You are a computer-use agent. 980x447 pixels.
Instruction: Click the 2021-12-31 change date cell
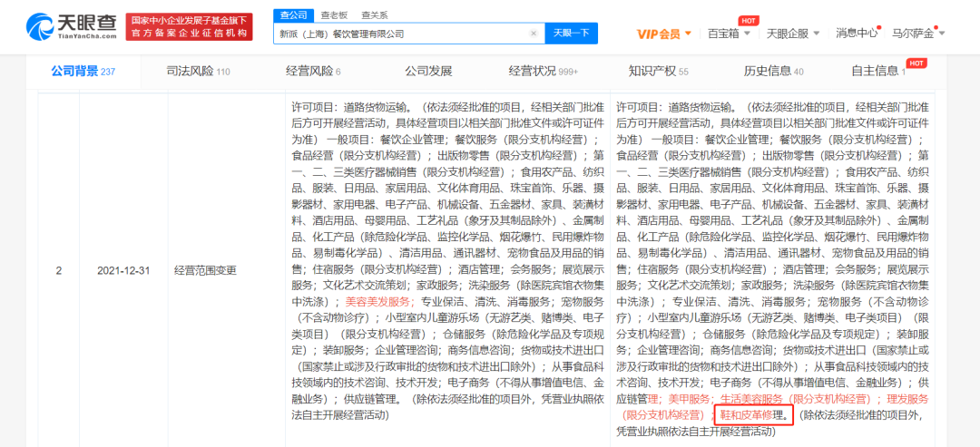pyautogui.click(x=122, y=272)
